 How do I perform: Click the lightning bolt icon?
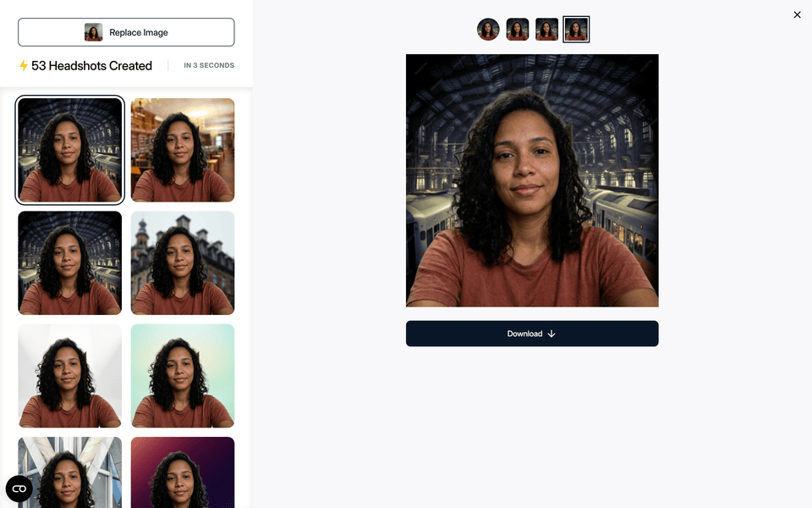(x=24, y=65)
